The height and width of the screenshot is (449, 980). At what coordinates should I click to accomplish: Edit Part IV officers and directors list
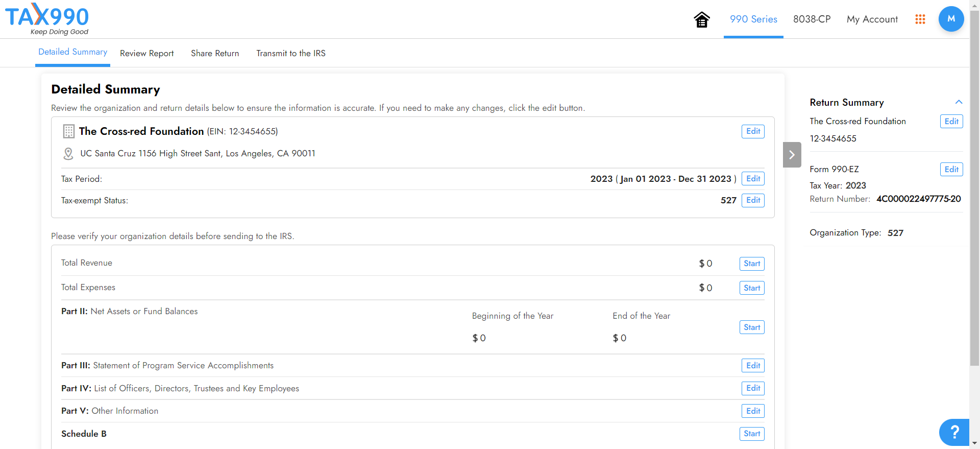pyautogui.click(x=753, y=388)
